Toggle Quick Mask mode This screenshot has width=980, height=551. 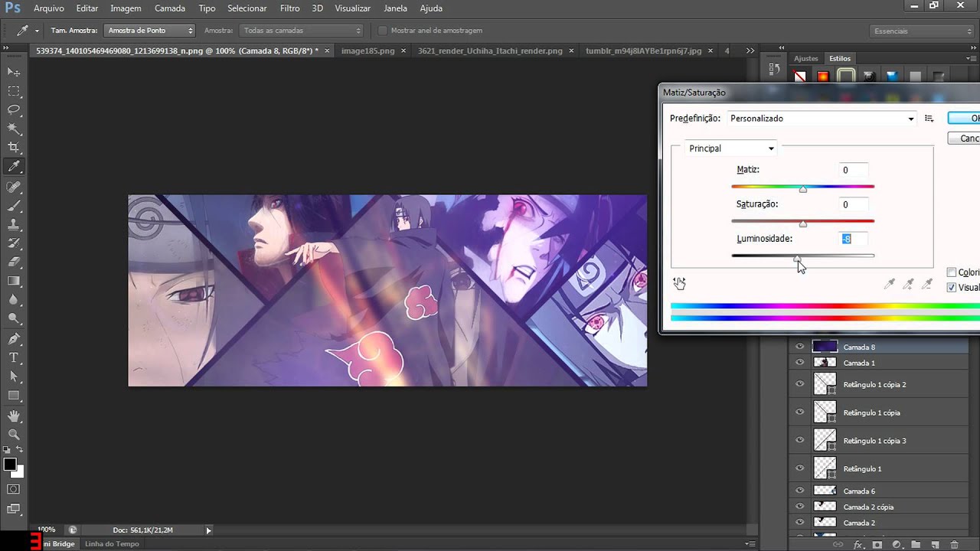14,489
